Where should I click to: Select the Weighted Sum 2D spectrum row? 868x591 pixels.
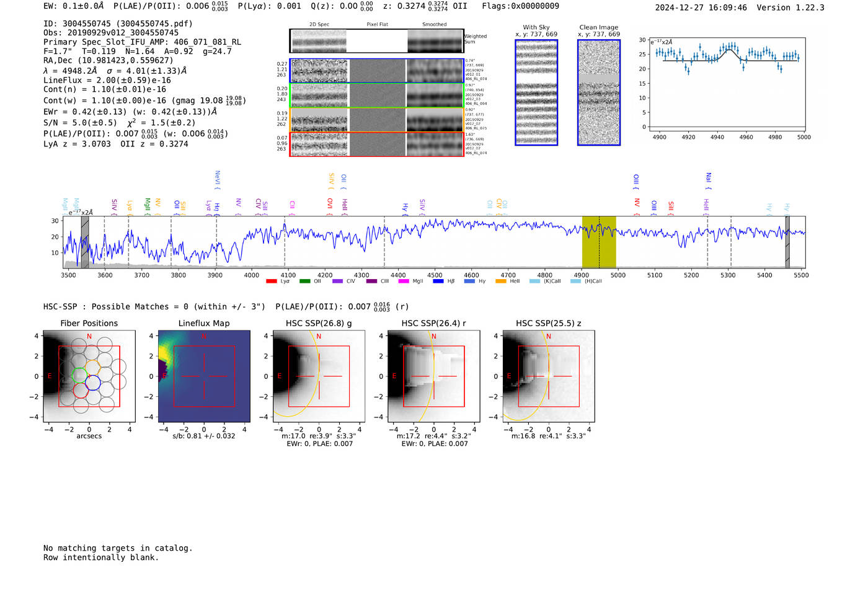click(376, 41)
